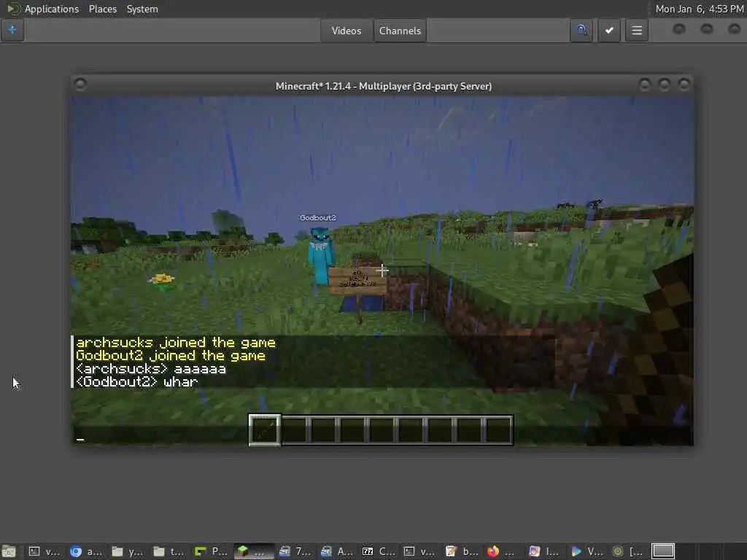Click 'Godbout2 joined the game' chat line
The width and height of the screenshot is (747, 560).
pos(171,356)
